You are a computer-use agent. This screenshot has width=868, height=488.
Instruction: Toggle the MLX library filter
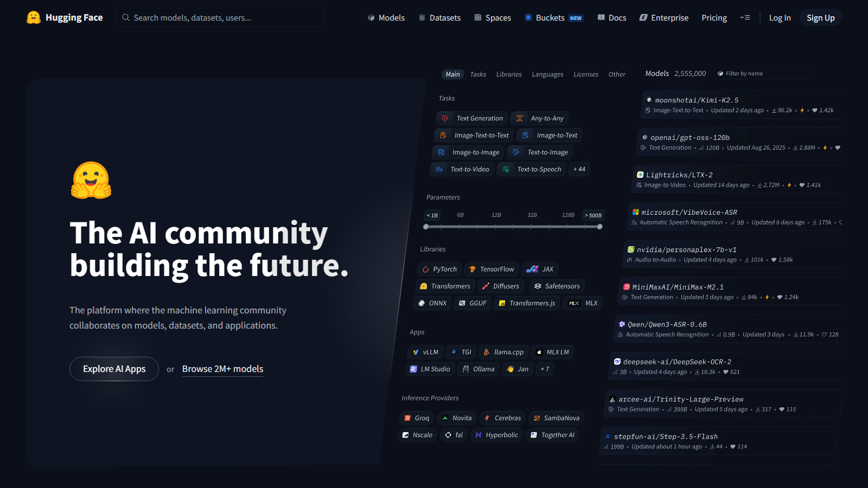pyautogui.click(x=583, y=303)
